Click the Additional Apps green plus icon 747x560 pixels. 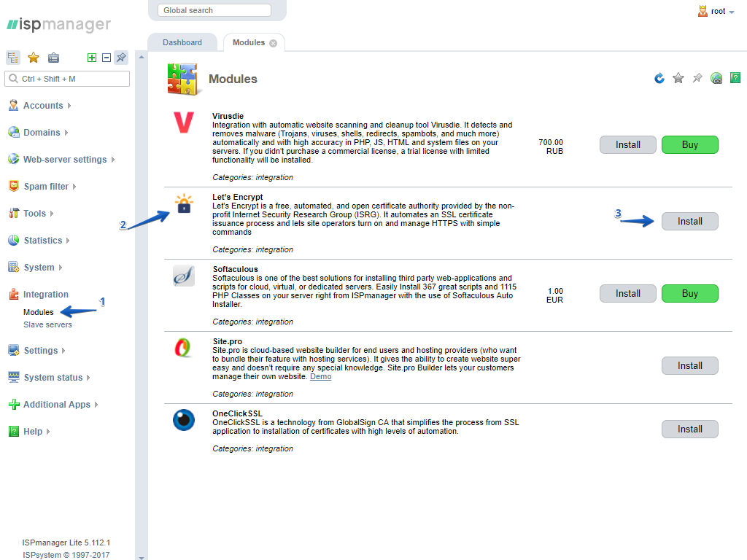click(13, 404)
